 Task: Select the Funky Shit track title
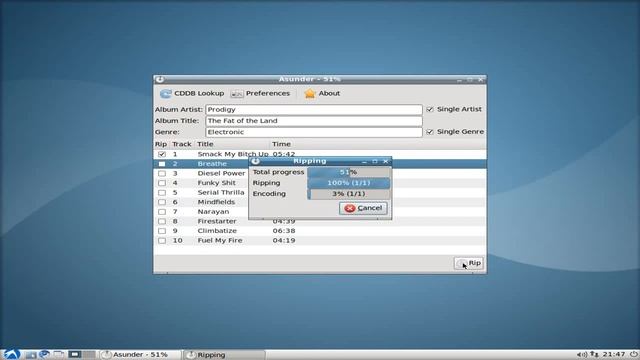point(216,183)
